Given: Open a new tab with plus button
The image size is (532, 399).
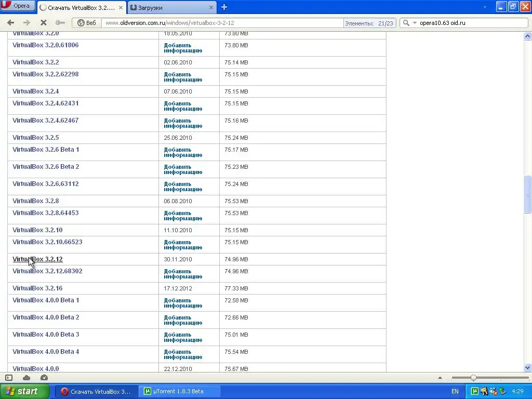Looking at the screenshot, I should point(224,7).
